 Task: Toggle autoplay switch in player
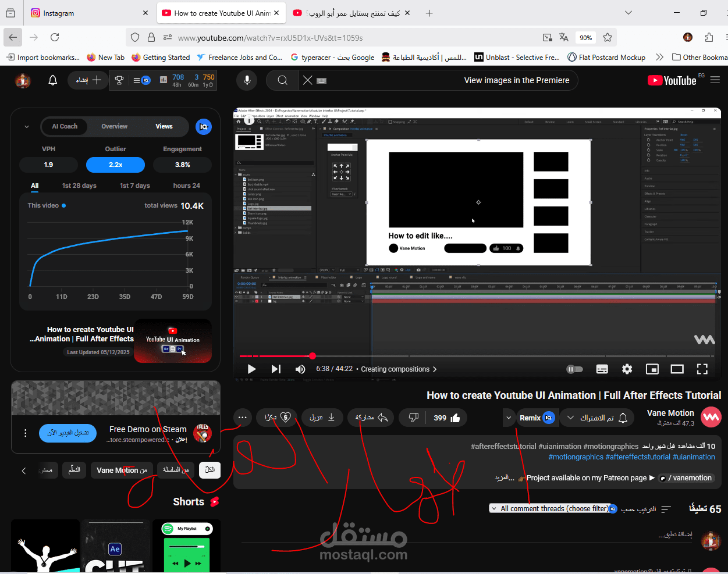(x=574, y=369)
